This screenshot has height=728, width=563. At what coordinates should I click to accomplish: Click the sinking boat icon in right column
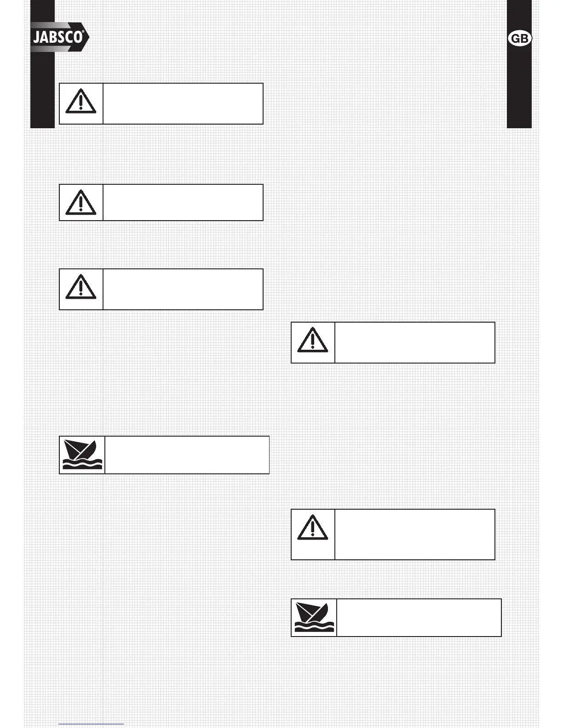(314, 617)
